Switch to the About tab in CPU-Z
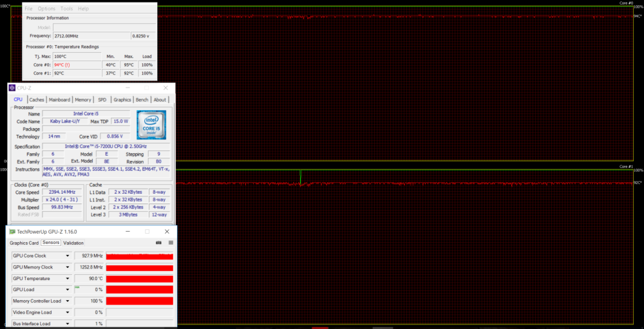644x329 pixels. point(160,99)
